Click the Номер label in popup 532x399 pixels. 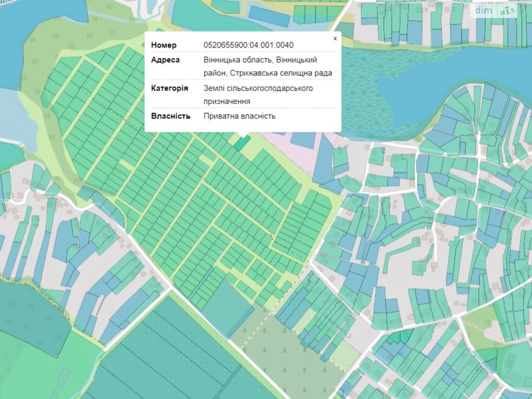164,45
